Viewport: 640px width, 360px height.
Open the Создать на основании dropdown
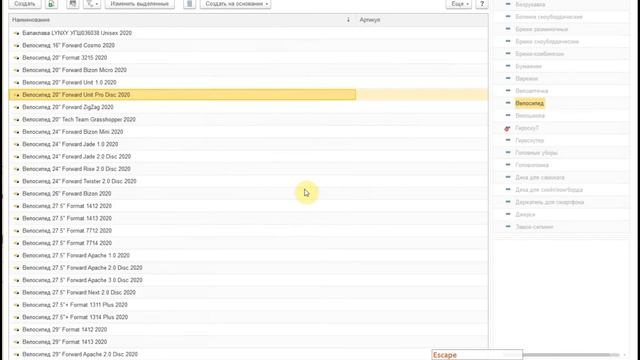click(x=236, y=4)
